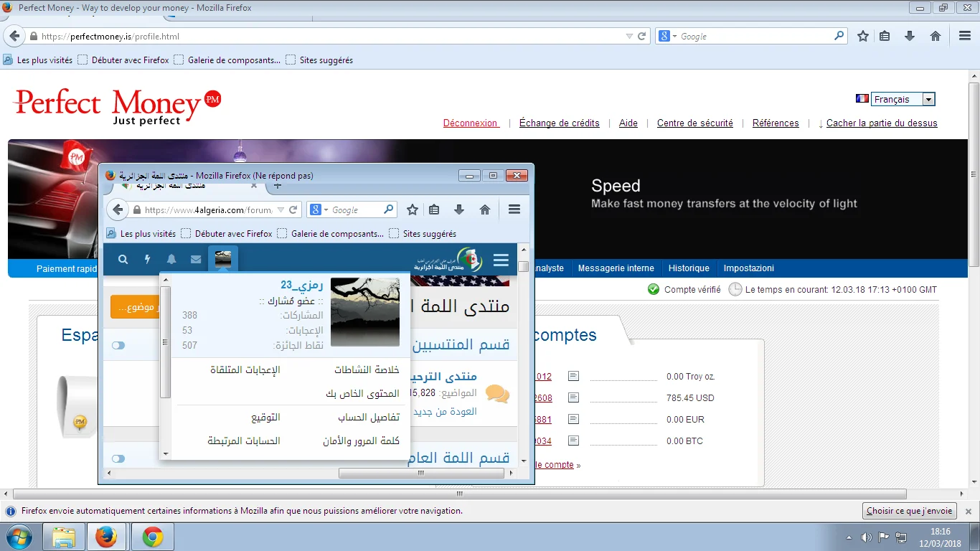Viewport: 980px width, 551px height.
Task: Open the Historique menu tab
Action: coord(689,268)
